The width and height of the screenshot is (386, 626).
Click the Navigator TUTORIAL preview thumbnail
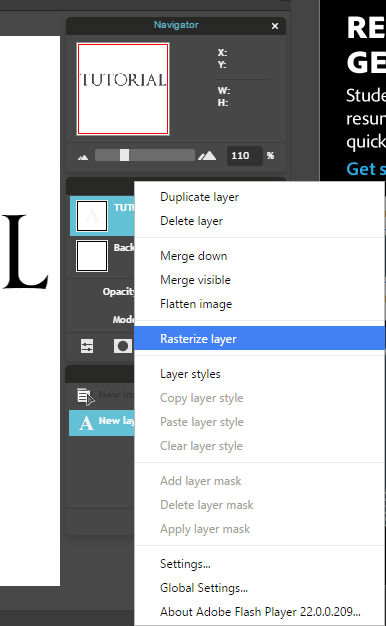pos(123,89)
